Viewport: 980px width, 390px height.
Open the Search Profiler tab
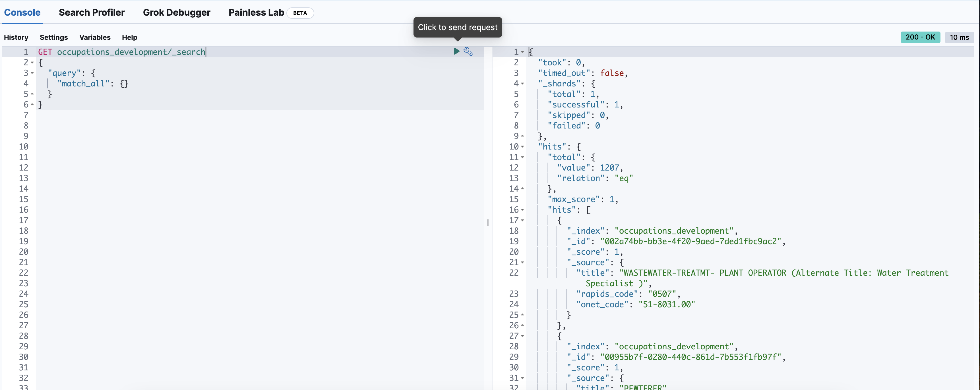(x=92, y=13)
